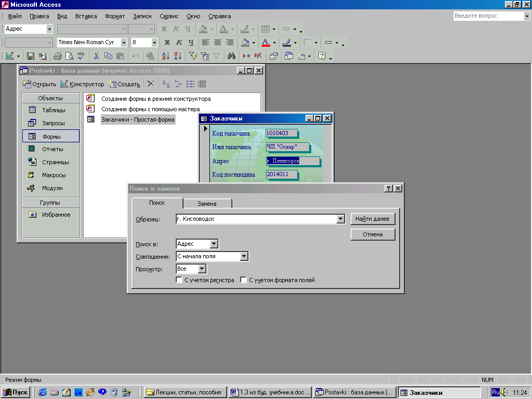Click the New Record icon
Viewport: 532px width, 399px height.
[246, 56]
